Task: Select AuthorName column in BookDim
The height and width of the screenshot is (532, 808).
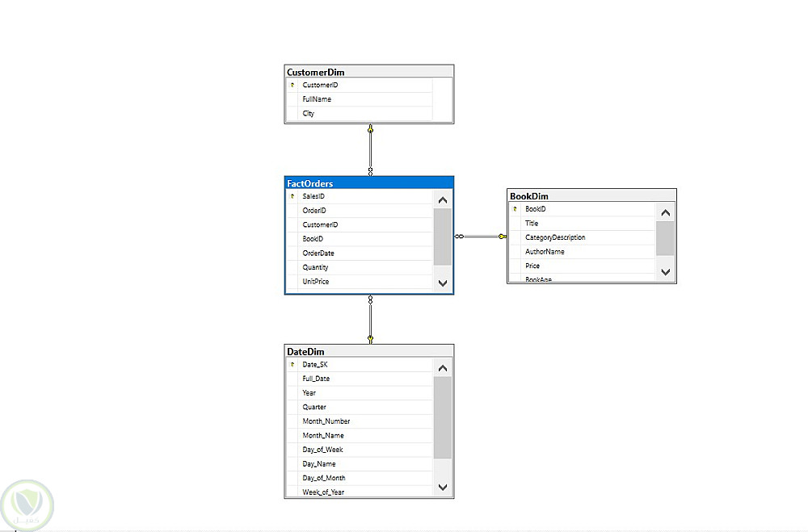Action: tap(583, 252)
